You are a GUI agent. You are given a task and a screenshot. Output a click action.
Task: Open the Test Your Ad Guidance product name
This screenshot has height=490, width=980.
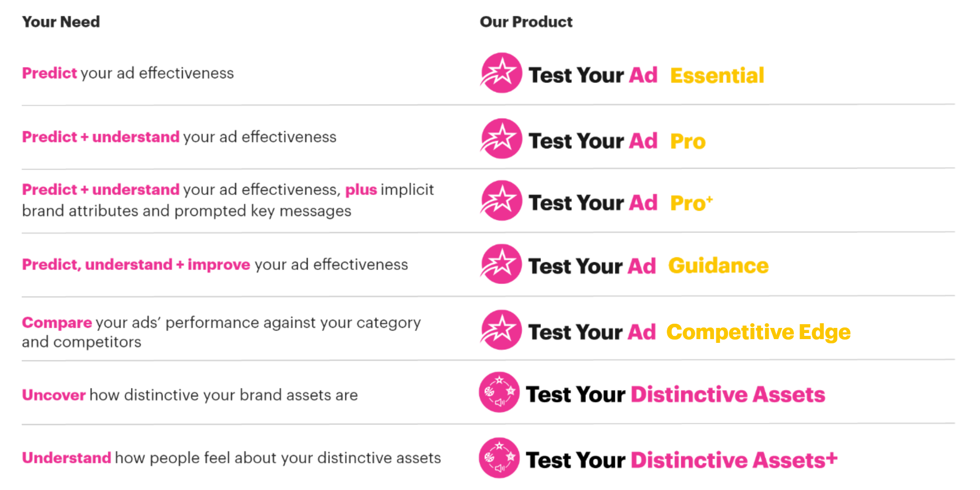(648, 266)
